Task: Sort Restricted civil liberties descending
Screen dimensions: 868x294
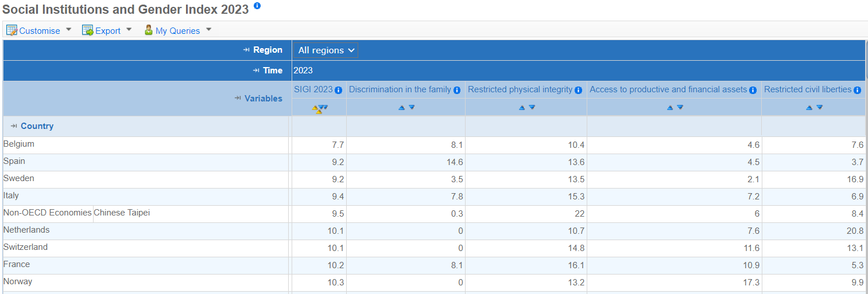Action: click(x=820, y=107)
